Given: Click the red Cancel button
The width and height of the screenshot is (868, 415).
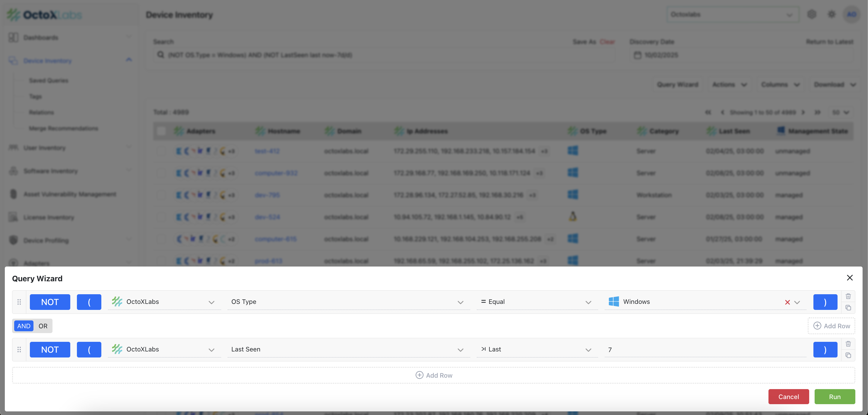Looking at the screenshot, I should pyautogui.click(x=788, y=397).
